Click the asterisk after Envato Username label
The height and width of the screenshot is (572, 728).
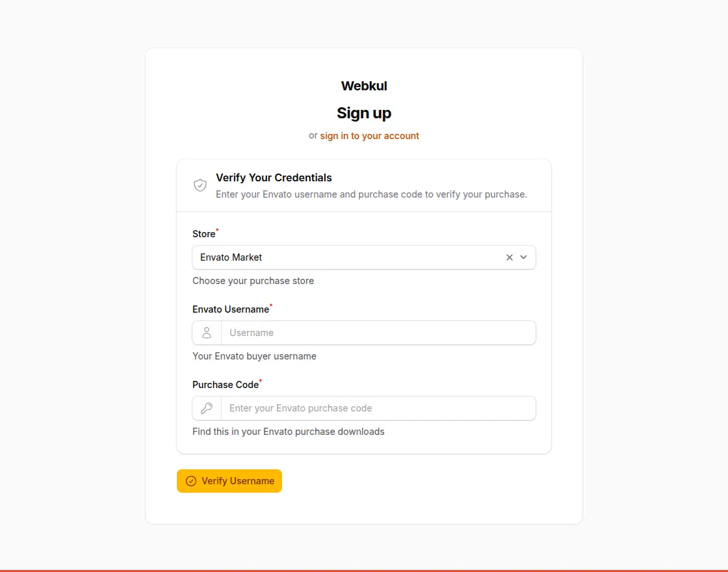(271, 305)
